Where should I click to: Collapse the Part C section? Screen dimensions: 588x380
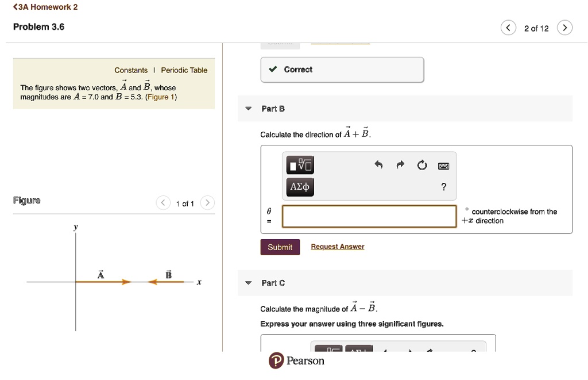coord(248,283)
